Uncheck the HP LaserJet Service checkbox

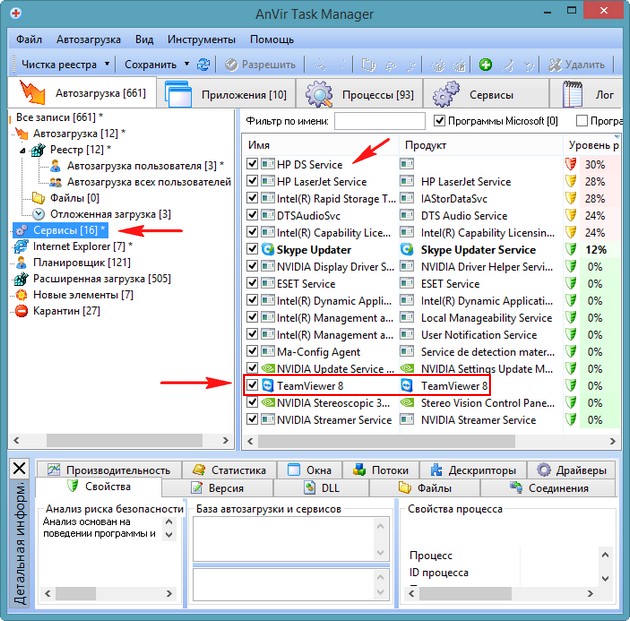click(252, 181)
